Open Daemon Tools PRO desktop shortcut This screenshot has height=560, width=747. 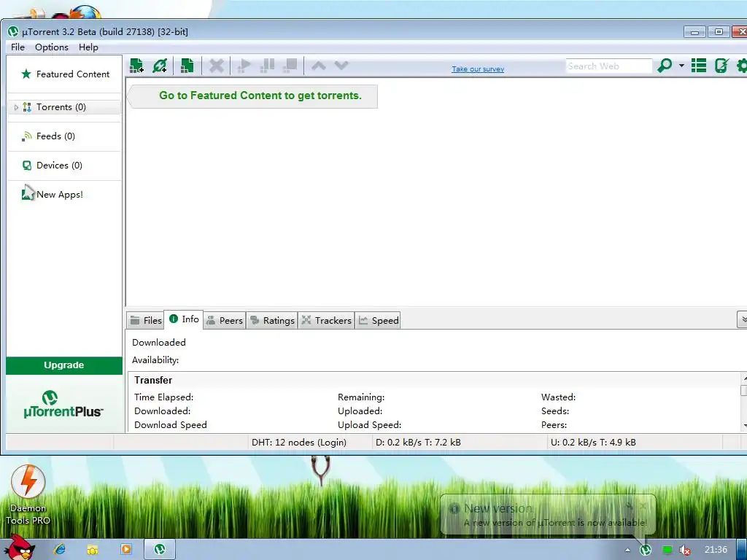coord(28,495)
